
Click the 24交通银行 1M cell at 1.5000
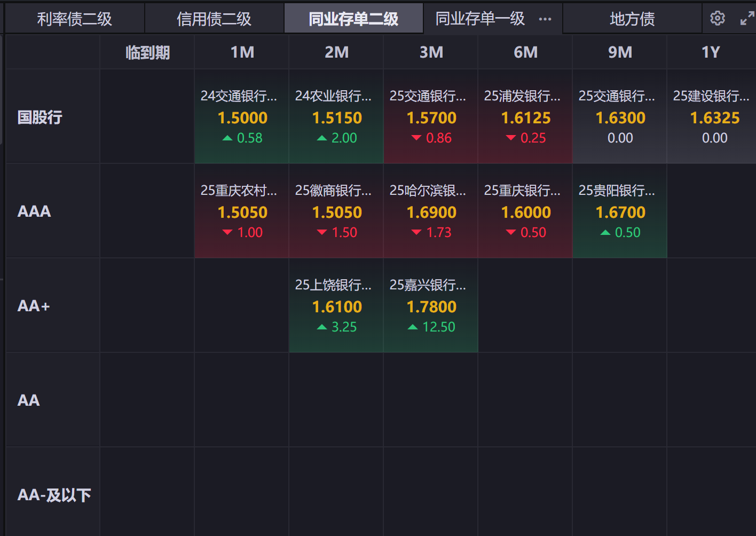pyautogui.click(x=242, y=117)
